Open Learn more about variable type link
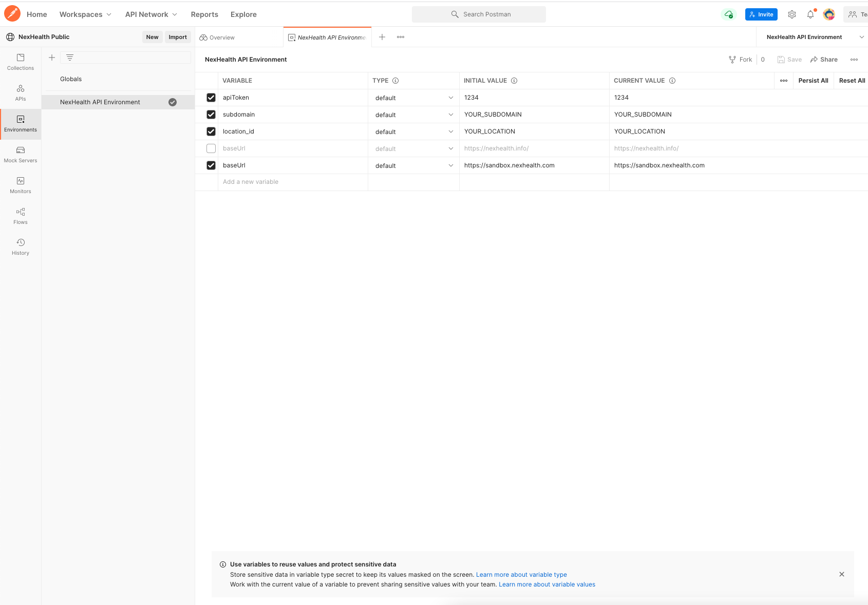The height and width of the screenshot is (605, 868). (521, 575)
